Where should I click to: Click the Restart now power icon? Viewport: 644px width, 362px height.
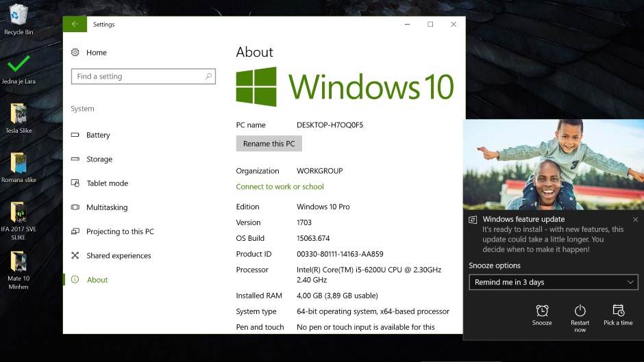pyautogui.click(x=580, y=311)
